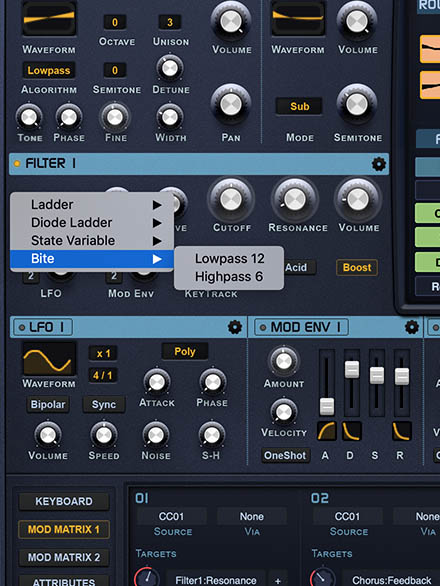Open the Mod Matrix 2 page
This screenshot has width=440, height=586.
point(64,557)
